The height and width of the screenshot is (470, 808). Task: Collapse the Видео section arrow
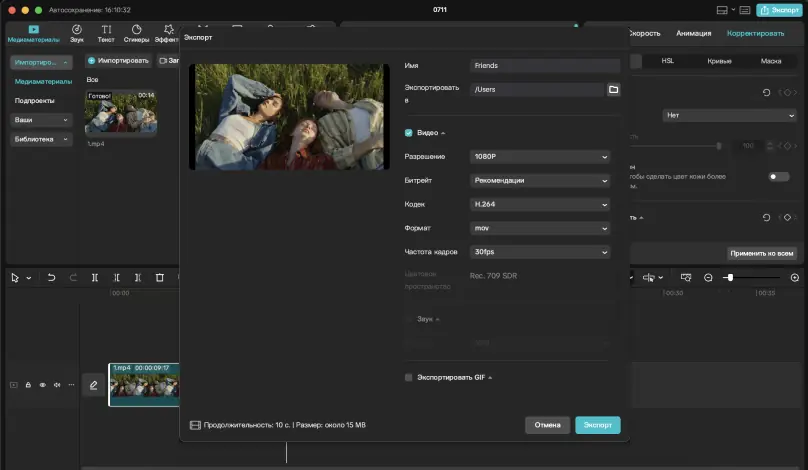click(443, 133)
